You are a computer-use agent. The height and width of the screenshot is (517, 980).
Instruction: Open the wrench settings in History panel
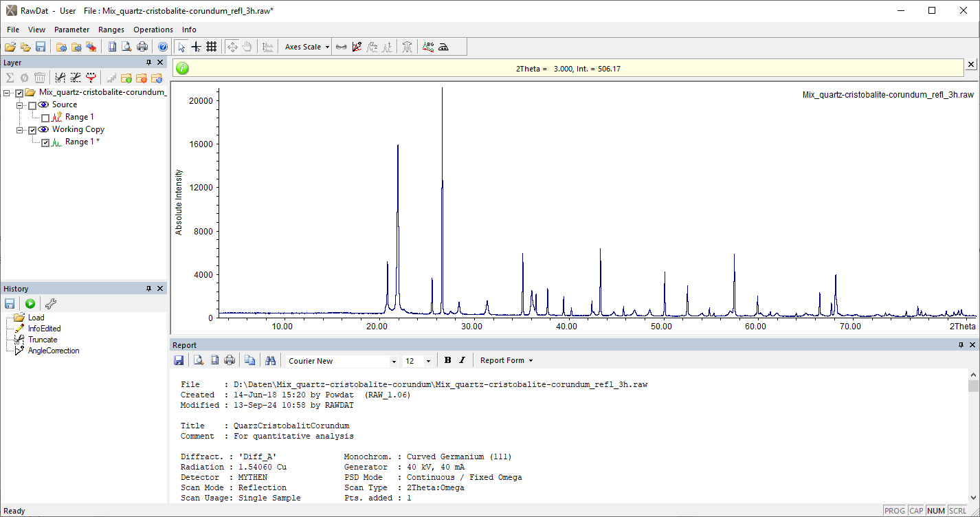click(50, 303)
